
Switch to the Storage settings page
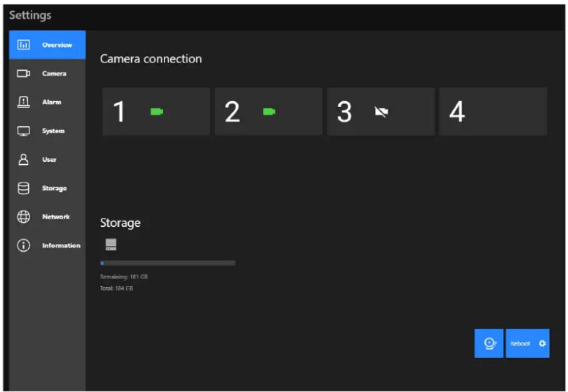pos(47,188)
